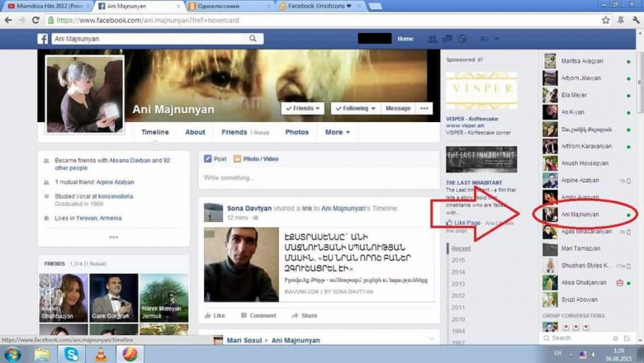Open the Friends dropdown on the cover
The image size is (644, 363).
[x=302, y=108]
